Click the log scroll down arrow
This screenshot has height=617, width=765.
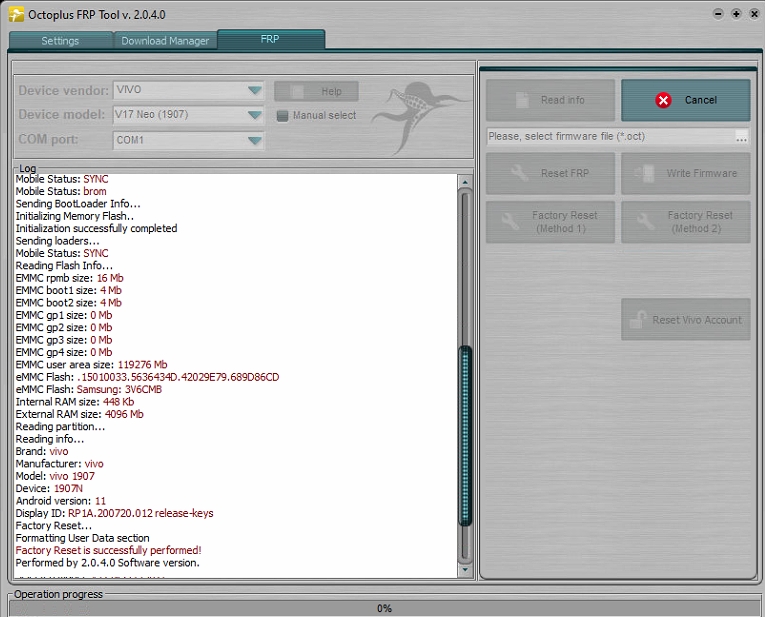[465, 569]
